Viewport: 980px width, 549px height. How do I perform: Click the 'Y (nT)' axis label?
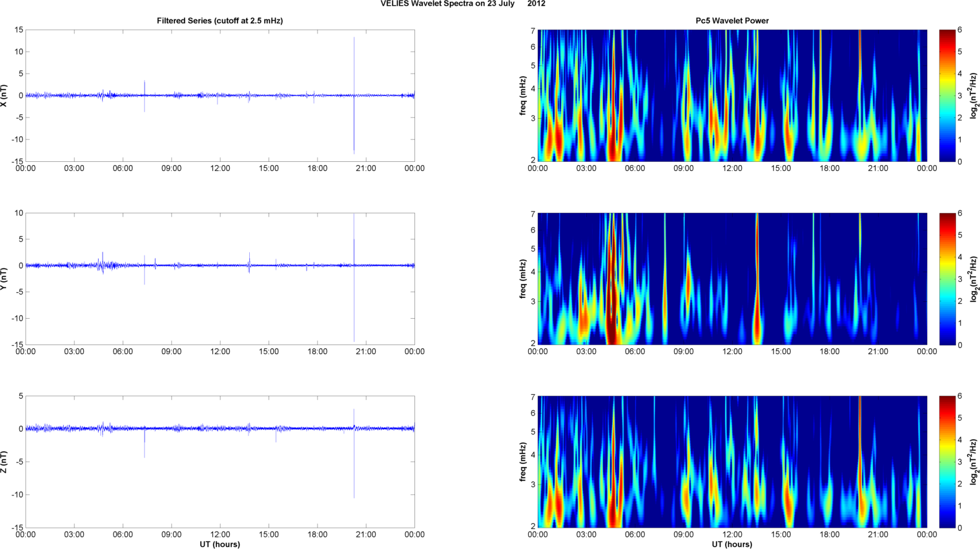point(4,279)
